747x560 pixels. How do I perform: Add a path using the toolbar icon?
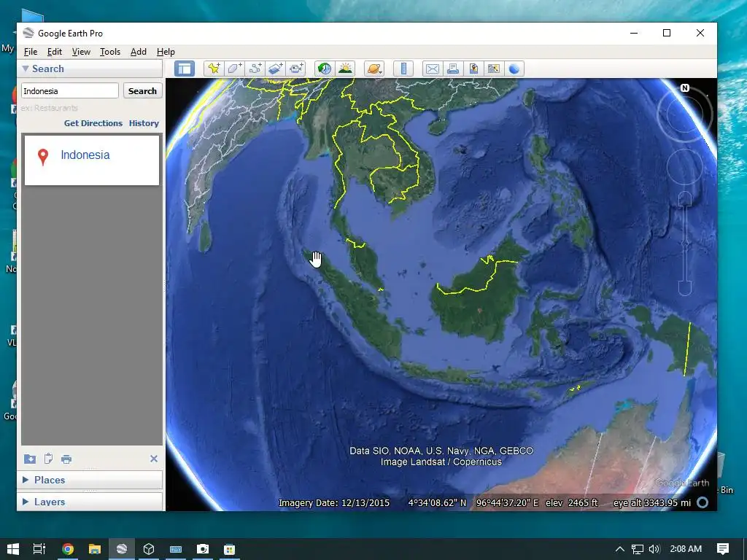255,69
